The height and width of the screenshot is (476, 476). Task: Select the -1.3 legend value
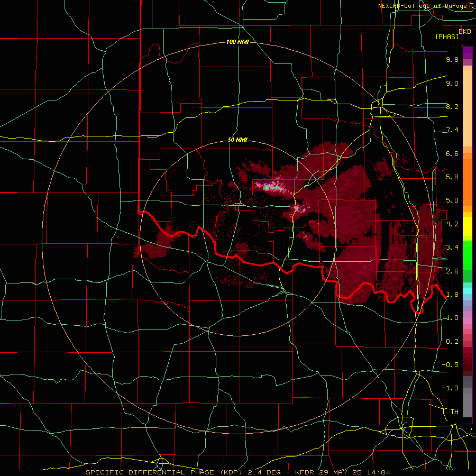(x=450, y=388)
